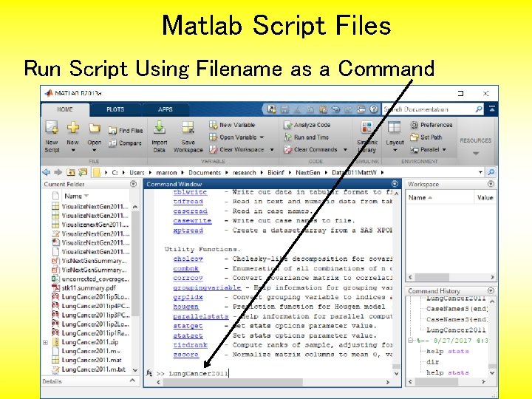Open Simulink Library
Viewport: 532px width, 399px height.
pos(366,137)
